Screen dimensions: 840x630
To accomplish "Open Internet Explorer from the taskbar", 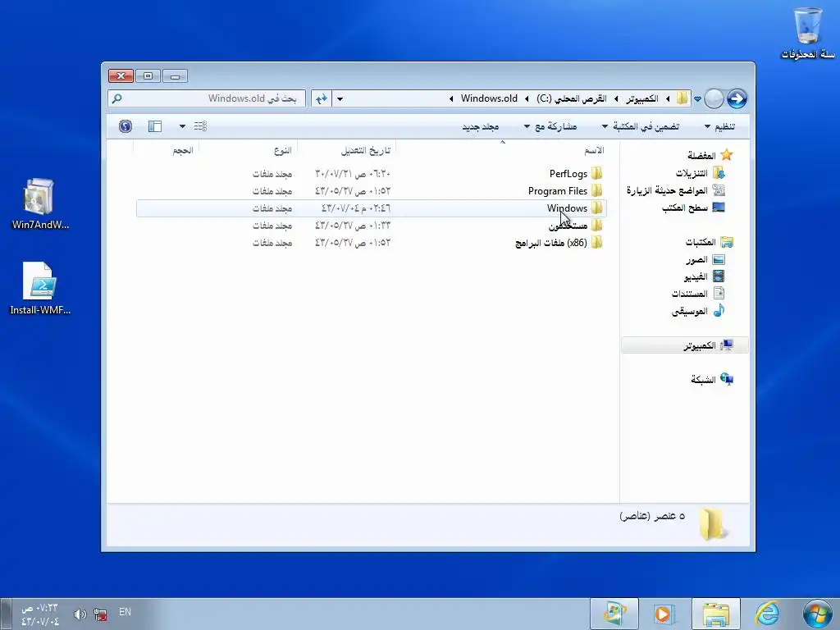I will (767, 614).
